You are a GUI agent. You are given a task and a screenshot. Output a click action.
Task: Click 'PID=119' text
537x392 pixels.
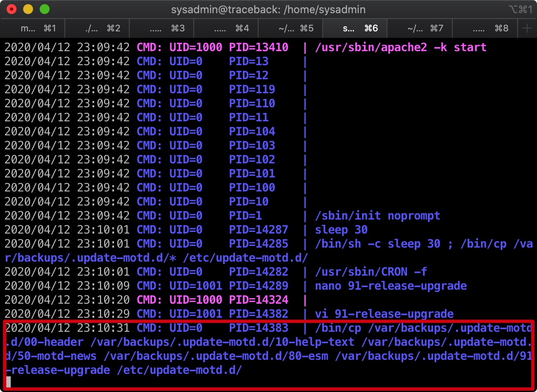252,90
